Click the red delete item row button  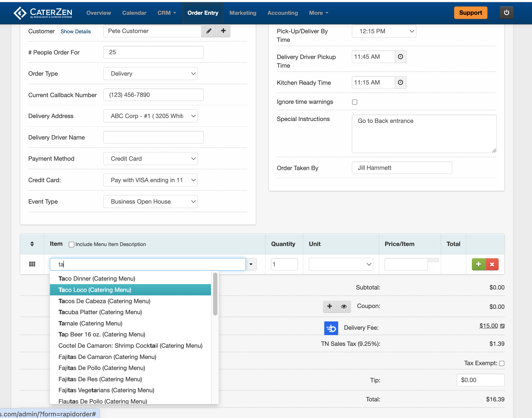pos(492,264)
